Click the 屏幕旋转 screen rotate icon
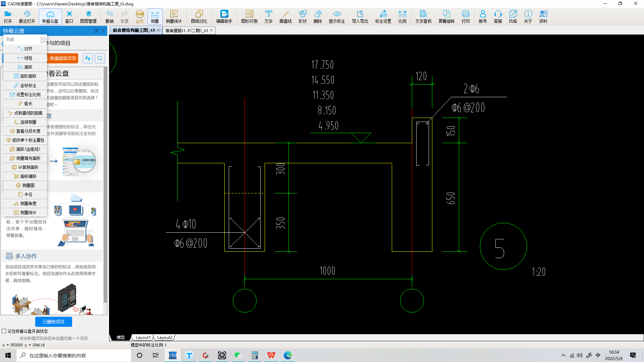 (x=446, y=16)
